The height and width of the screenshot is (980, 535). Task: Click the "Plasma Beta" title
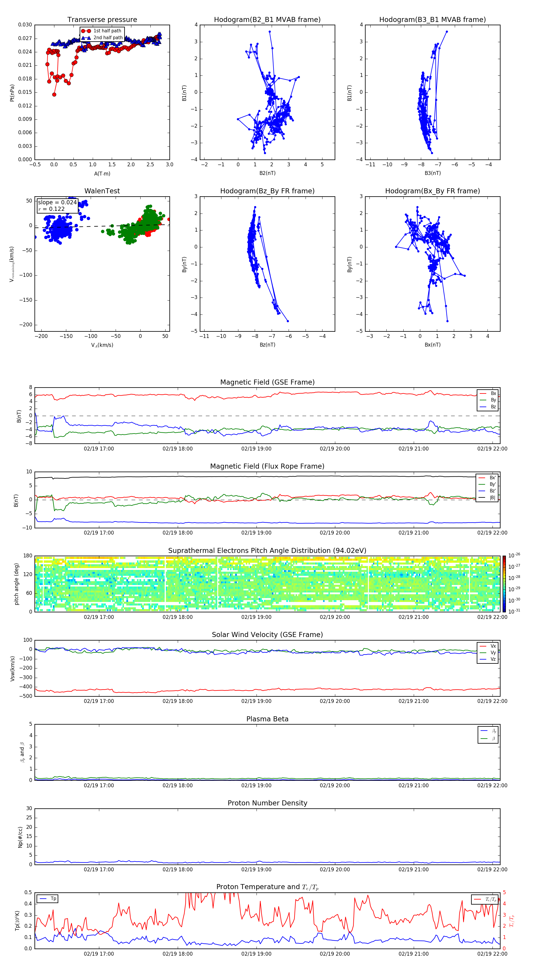coord(267,719)
